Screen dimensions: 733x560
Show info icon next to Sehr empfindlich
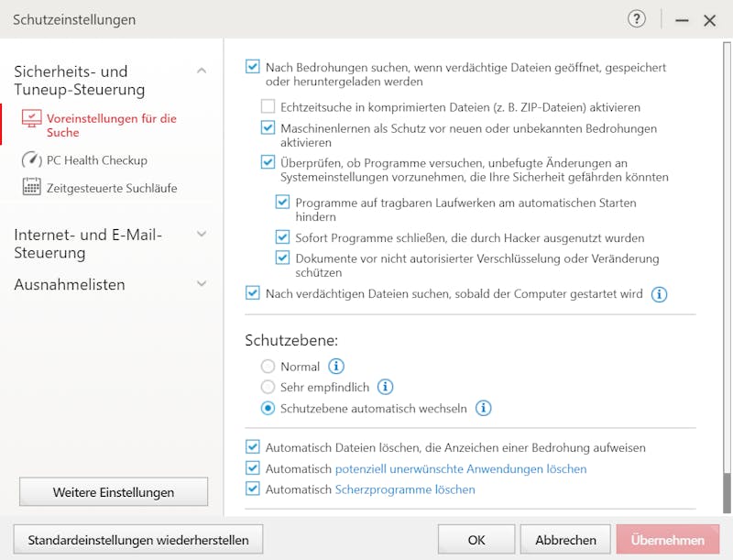(x=385, y=387)
